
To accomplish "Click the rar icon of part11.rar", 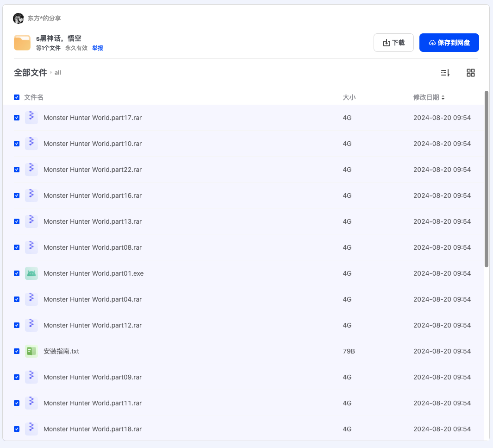I will [31, 403].
